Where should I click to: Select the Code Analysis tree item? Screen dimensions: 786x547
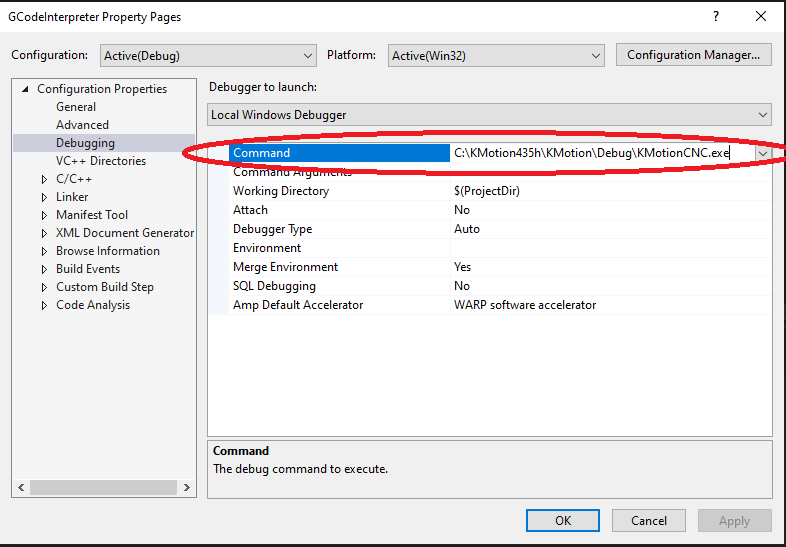92,305
